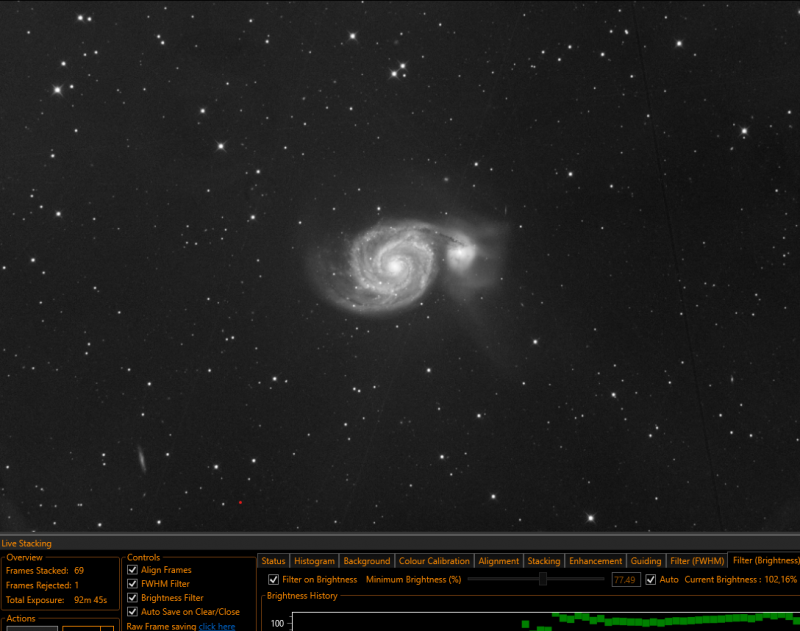Viewport: 800px width, 631px height.
Task: Switch to the Status tab
Action: pyautogui.click(x=273, y=561)
